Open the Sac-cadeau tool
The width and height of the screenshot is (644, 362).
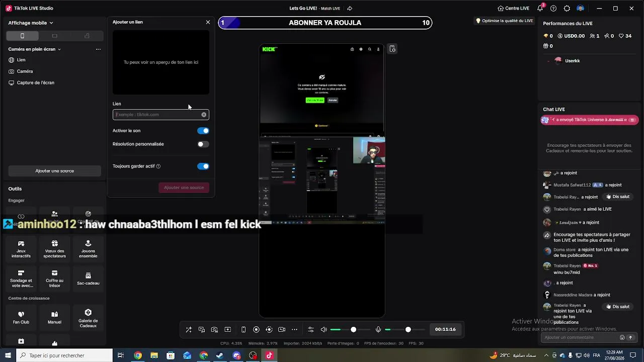(x=88, y=279)
